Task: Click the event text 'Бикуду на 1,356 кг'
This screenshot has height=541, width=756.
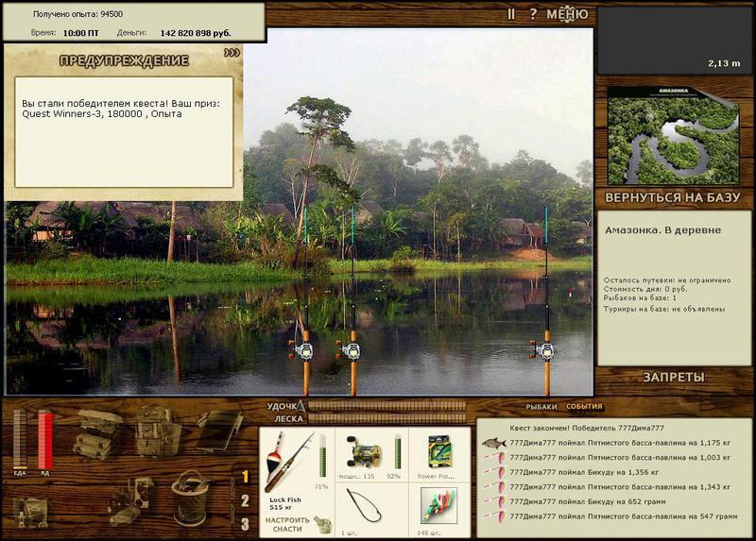Action: click(x=624, y=472)
